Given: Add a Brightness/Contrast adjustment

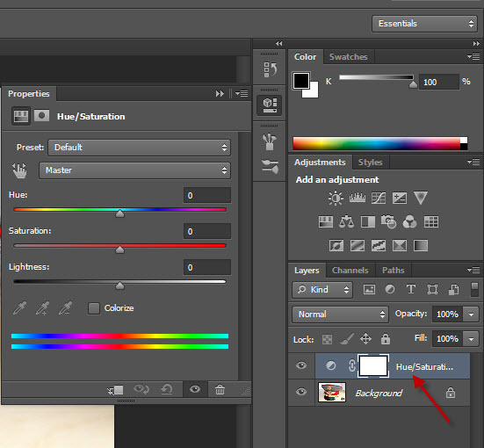Looking at the screenshot, I should click(x=336, y=198).
